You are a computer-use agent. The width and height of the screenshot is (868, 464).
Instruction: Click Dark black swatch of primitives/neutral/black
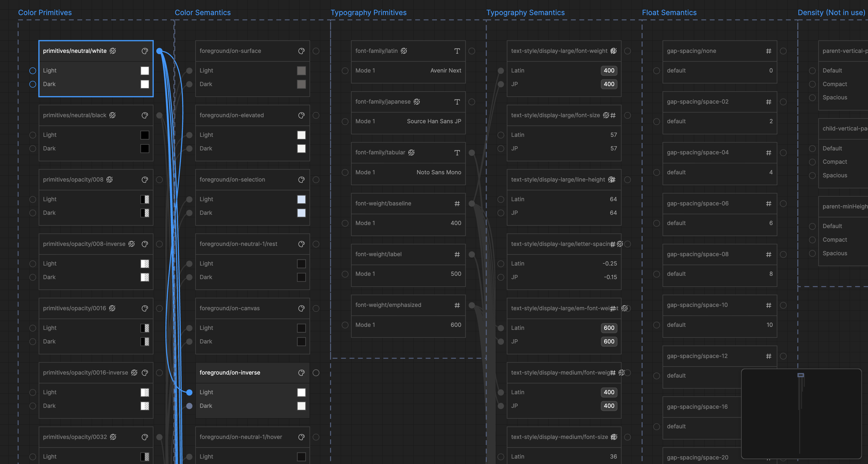click(145, 149)
